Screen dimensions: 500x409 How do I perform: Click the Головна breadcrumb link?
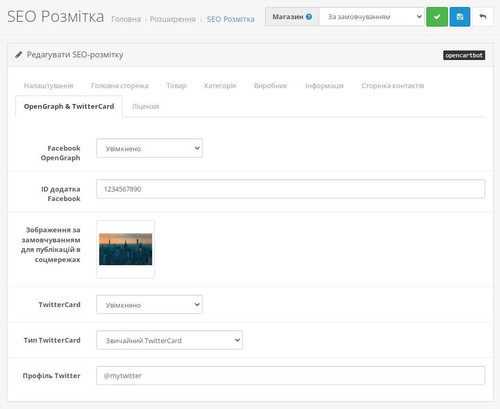(x=126, y=19)
